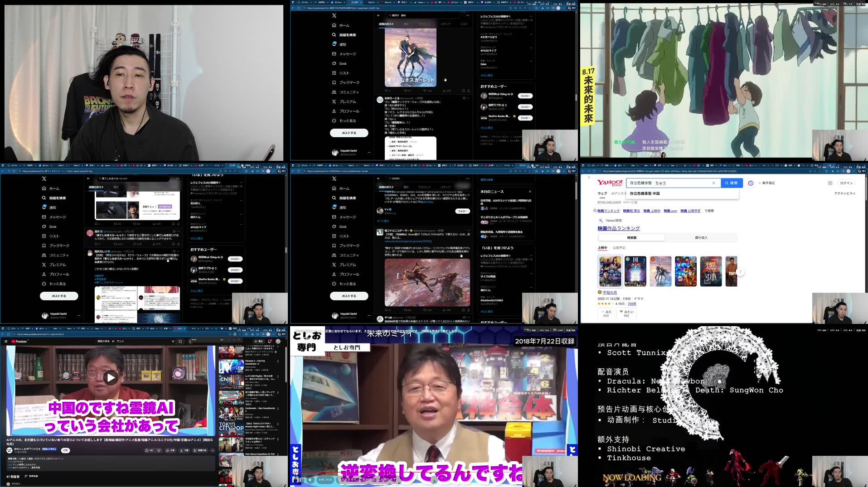Viewport: 868px width, 487px height.
Task: Click the YouTube notifications bell
Action: [x=270, y=341]
